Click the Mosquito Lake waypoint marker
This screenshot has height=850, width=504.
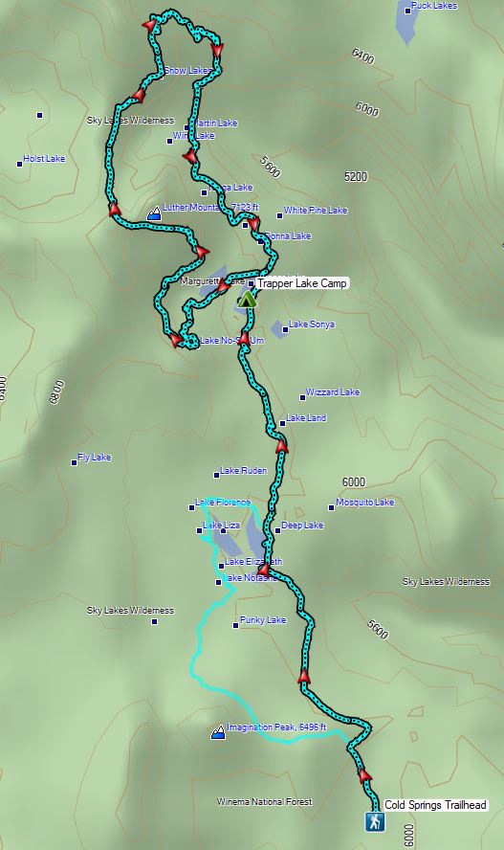[331, 507]
